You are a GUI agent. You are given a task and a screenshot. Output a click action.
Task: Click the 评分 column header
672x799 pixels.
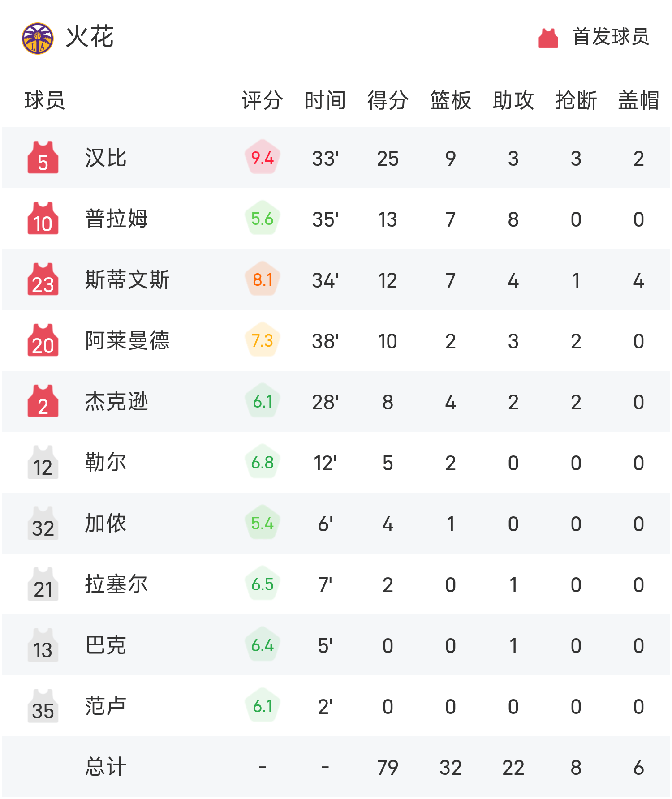(x=263, y=100)
